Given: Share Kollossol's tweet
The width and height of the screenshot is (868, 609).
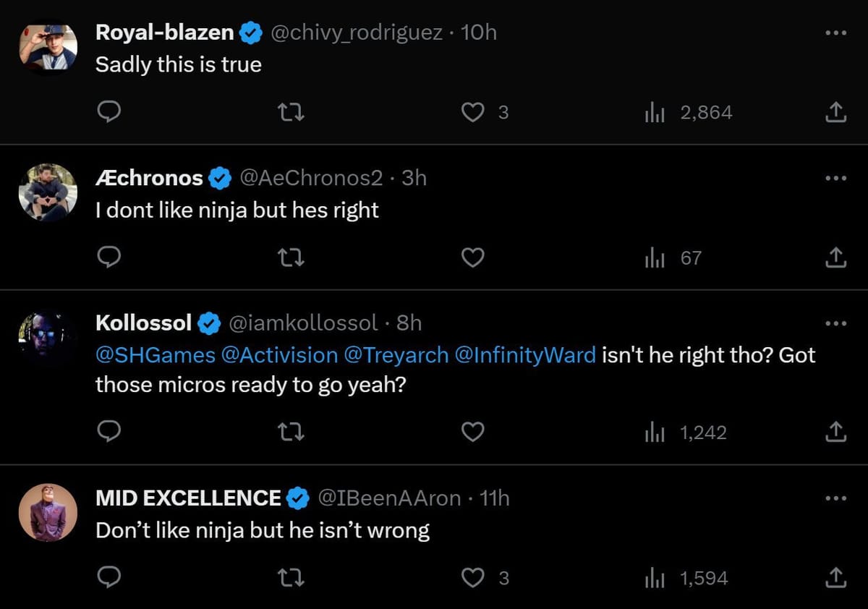Looking at the screenshot, I should point(835,433).
